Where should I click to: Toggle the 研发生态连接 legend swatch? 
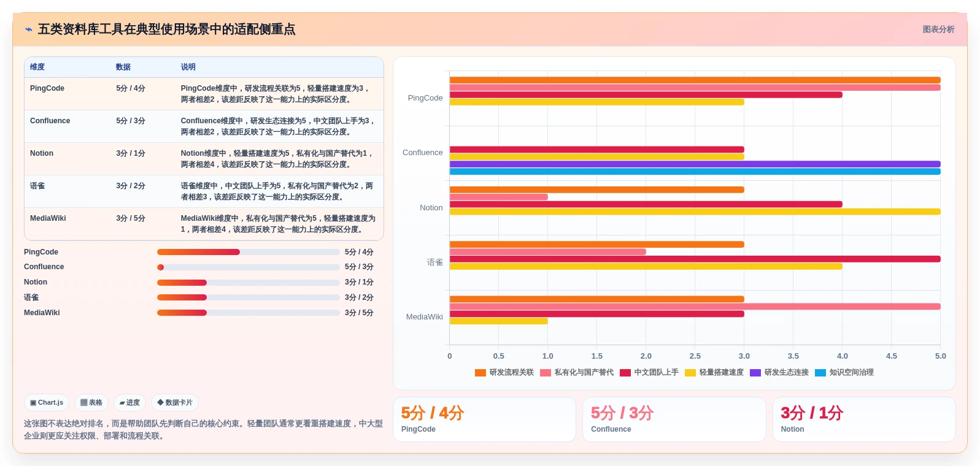pyautogui.click(x=755, y=373)
